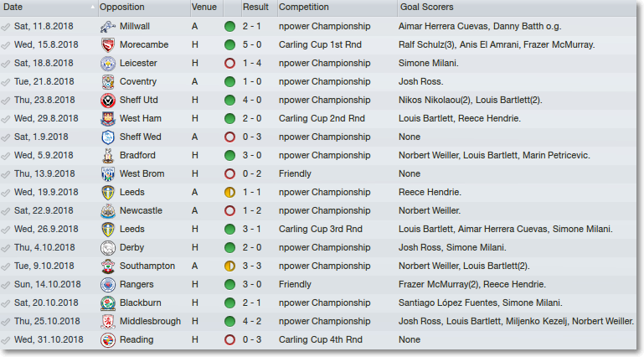This screenshot has height=357, width=644.
Task: Sort by the Opposition column header
Action: tap(144, 7)
